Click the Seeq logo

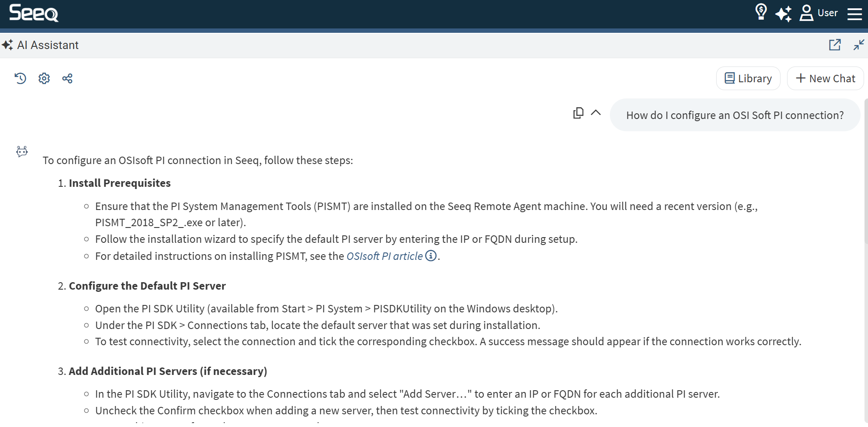(x=34, y=14)
